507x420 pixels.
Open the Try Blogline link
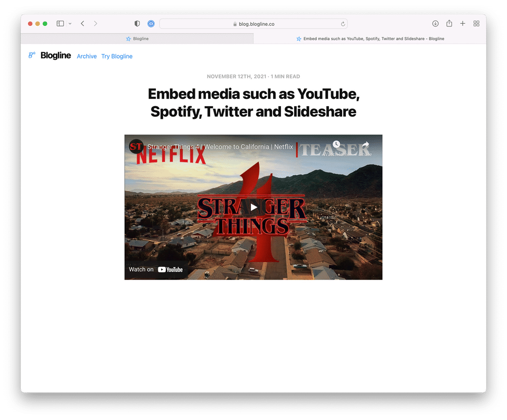click(117, 57)
